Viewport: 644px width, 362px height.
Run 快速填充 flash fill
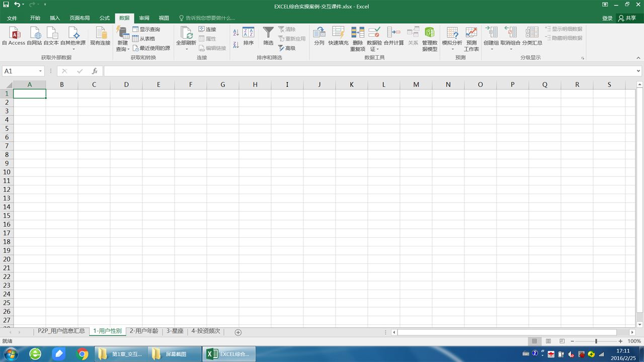[338, 36]
